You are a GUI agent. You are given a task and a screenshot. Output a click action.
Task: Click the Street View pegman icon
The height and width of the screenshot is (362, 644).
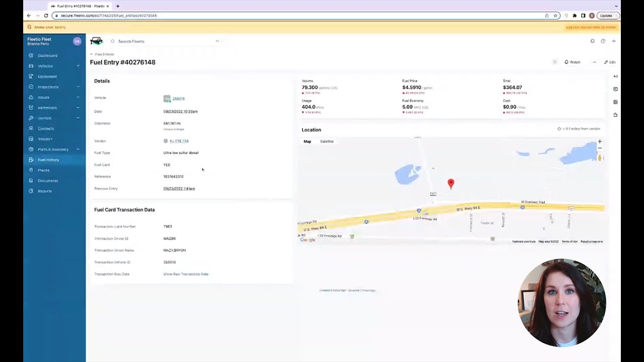click(600, 158)
